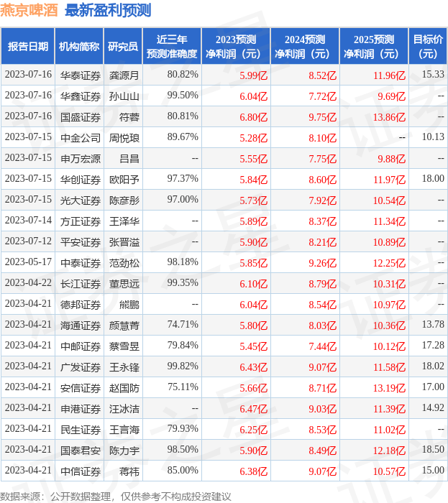Viewport: 448px width, 503px height.
Task: Click target price 13.78
Action: pyautogui.click(x=433, y=325)
